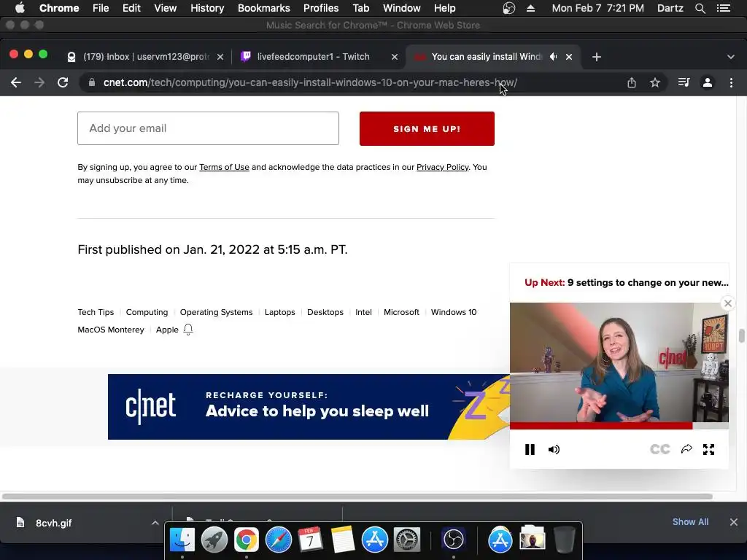The width and height of the screenshot is (747, 560).
Task: Open the Profiles menu
Action: click(x=321, y=8)
